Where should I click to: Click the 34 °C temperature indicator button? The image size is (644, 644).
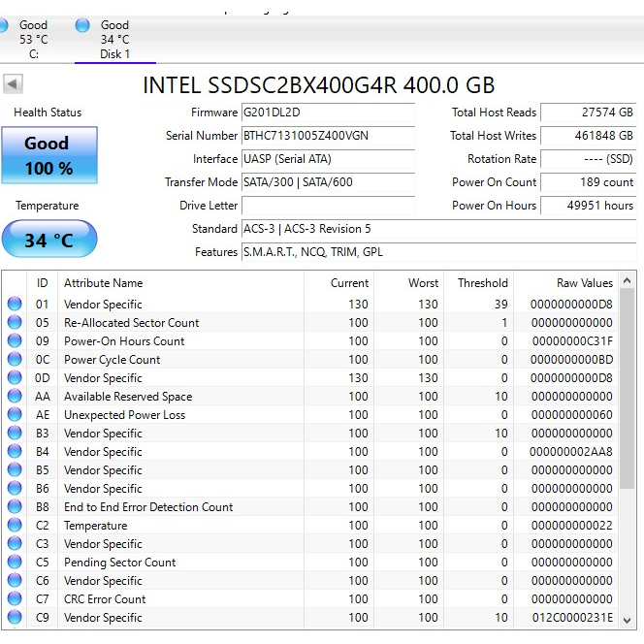click(48, 240)
